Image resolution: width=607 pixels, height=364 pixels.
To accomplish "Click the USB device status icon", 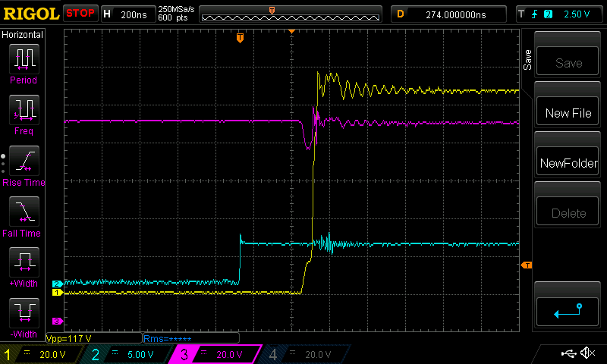I will 568,353.
